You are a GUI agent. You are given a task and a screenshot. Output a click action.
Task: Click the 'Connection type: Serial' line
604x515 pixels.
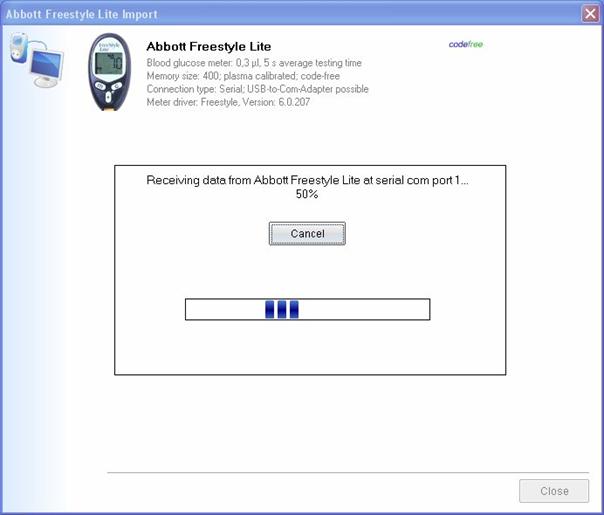point(257,89)
